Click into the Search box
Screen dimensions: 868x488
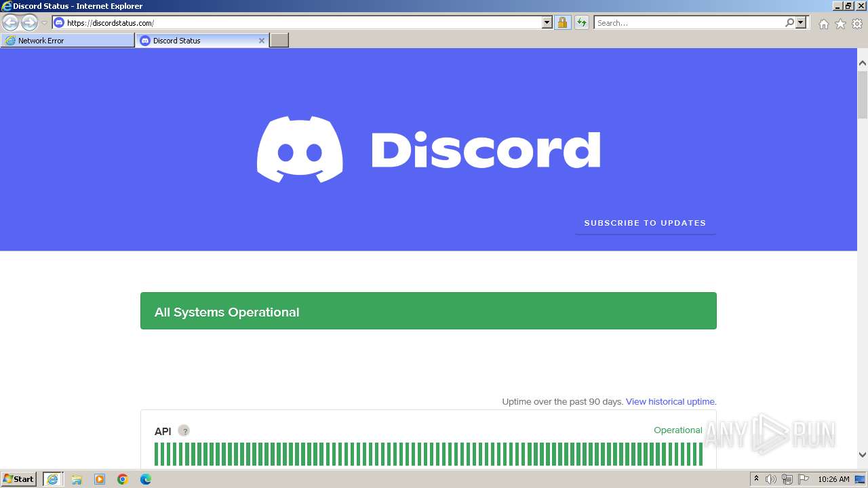(689, 22)
